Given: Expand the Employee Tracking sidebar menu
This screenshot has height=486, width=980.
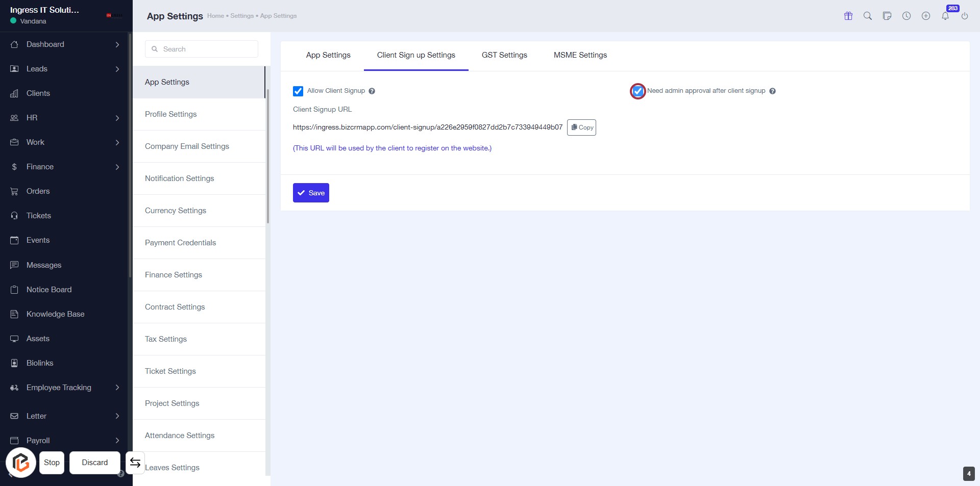Looking at the screenshot, I should 65,388.
